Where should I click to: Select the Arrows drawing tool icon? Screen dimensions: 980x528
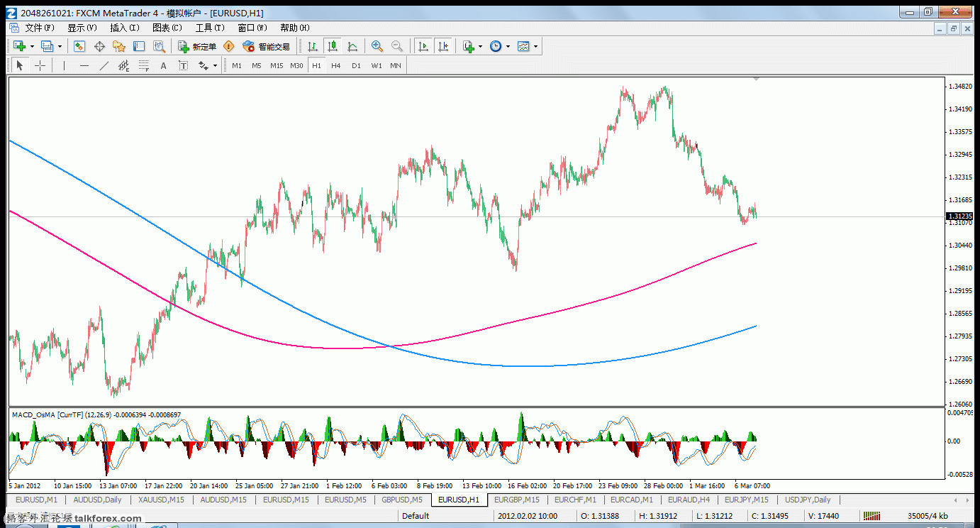pyautogui.click(x=203, y=65)
